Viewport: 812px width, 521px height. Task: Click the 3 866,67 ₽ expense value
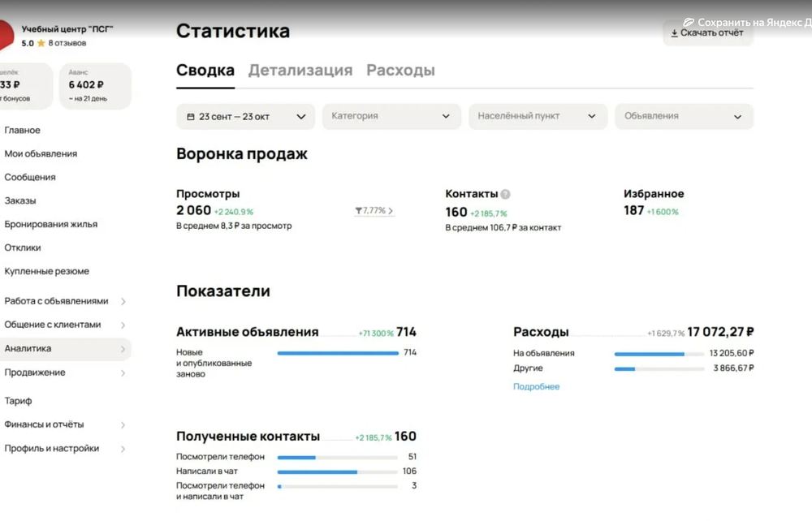click(733, 368)
